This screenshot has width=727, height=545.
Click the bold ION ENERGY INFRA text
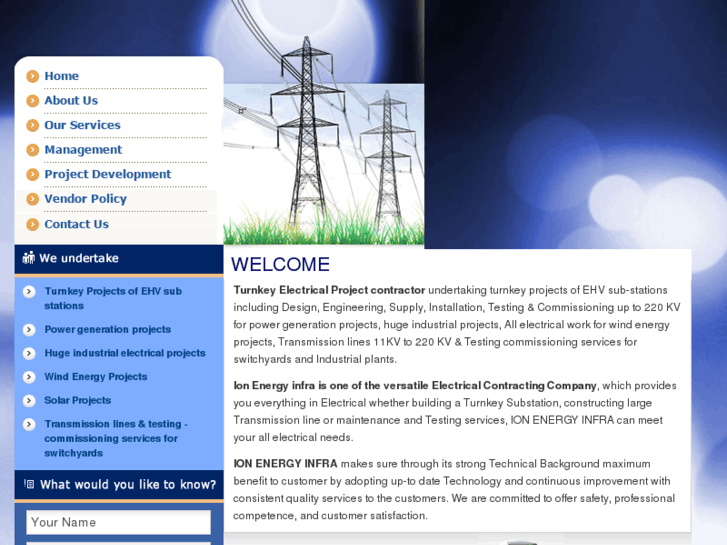(x=285, y=464)
